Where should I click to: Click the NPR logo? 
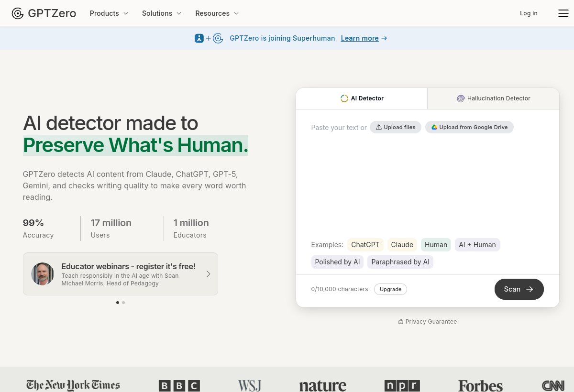402,386
